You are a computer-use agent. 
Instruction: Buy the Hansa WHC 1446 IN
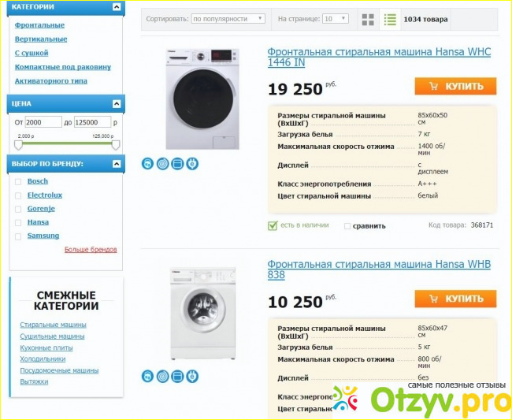coord(455,86)
